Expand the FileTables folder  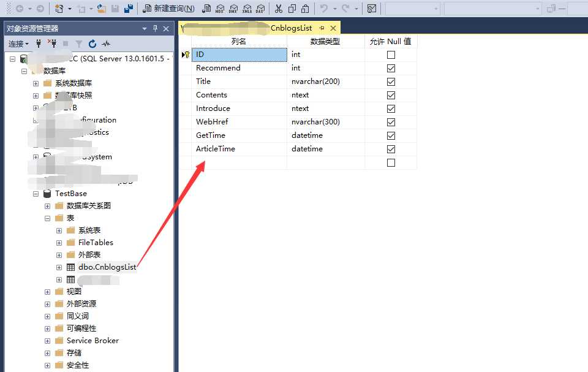[59, 243]
